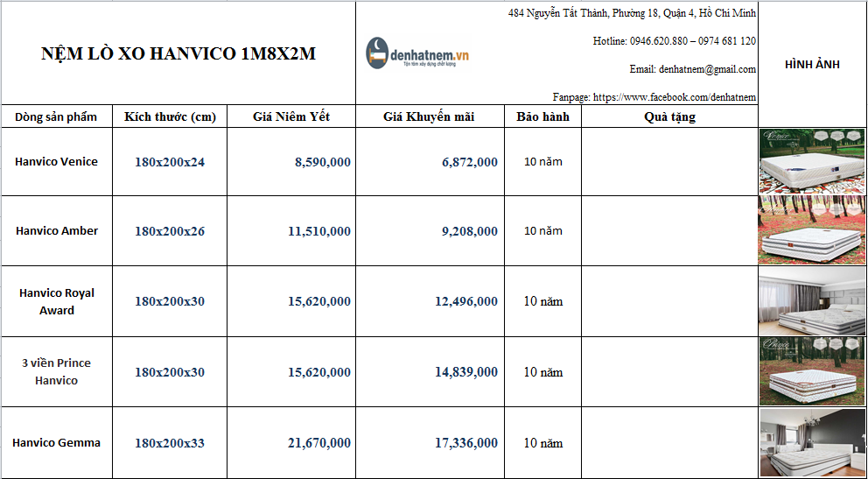Open the Hanvico Amber mattress thumbnail
The image size is (868, 479).
click(812, 230)
